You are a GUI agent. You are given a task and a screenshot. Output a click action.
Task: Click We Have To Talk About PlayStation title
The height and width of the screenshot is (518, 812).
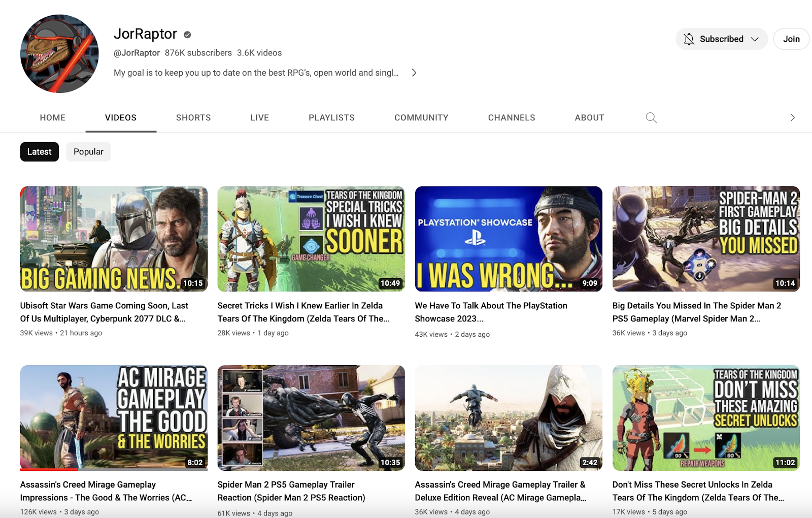[x=491, y=312]
